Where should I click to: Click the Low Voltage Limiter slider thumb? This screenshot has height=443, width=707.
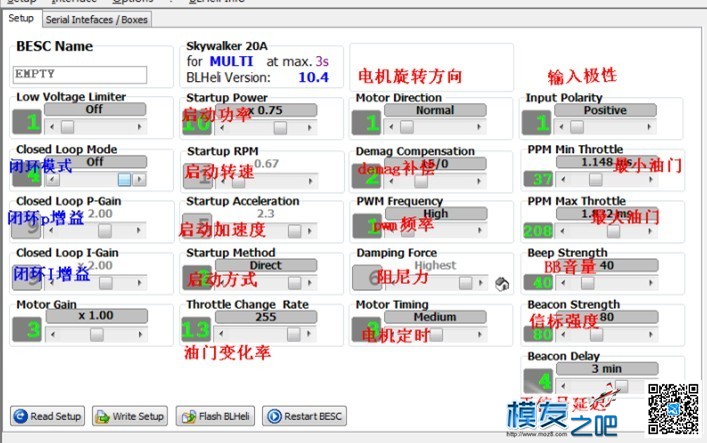pyautogui.click(x=68, y=127)
